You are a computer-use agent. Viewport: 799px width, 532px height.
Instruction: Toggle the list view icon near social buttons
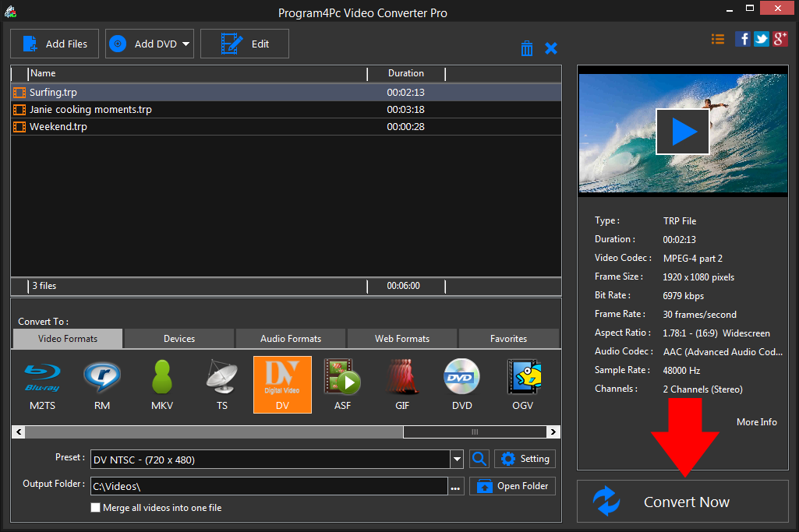pyautogui.click(x=717, y=38)
